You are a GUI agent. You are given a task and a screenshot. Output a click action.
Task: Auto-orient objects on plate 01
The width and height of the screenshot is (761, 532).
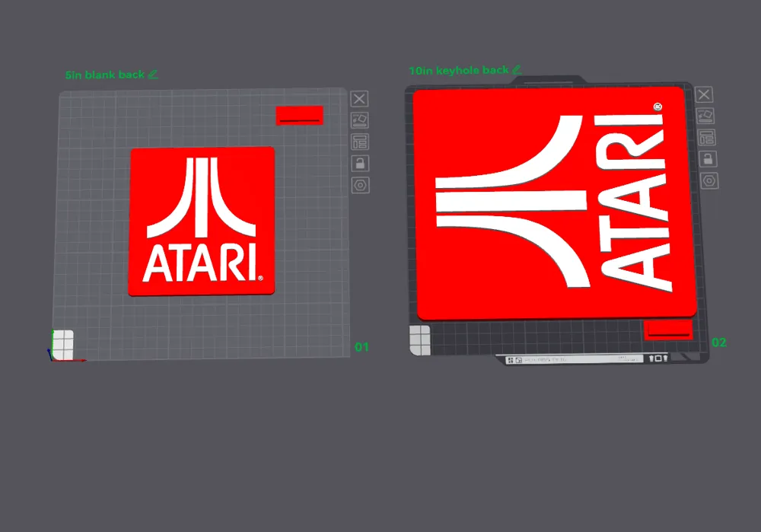click(360, 120)
